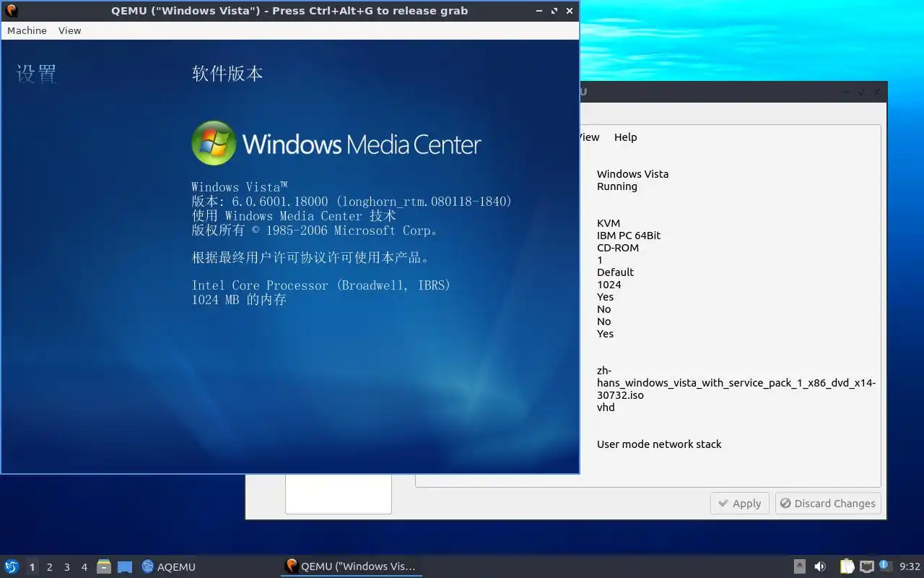Click the version 6.0.6001.18000 line
The image size is (924, 578).
click(352, 202)
